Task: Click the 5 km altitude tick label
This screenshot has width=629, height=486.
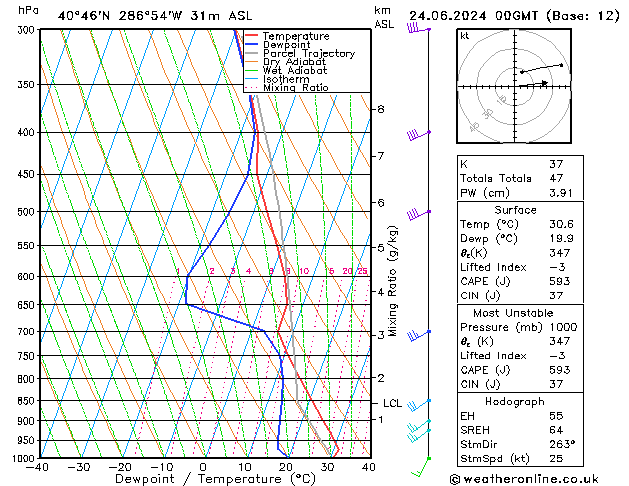Action: click(x=381, y=248)
